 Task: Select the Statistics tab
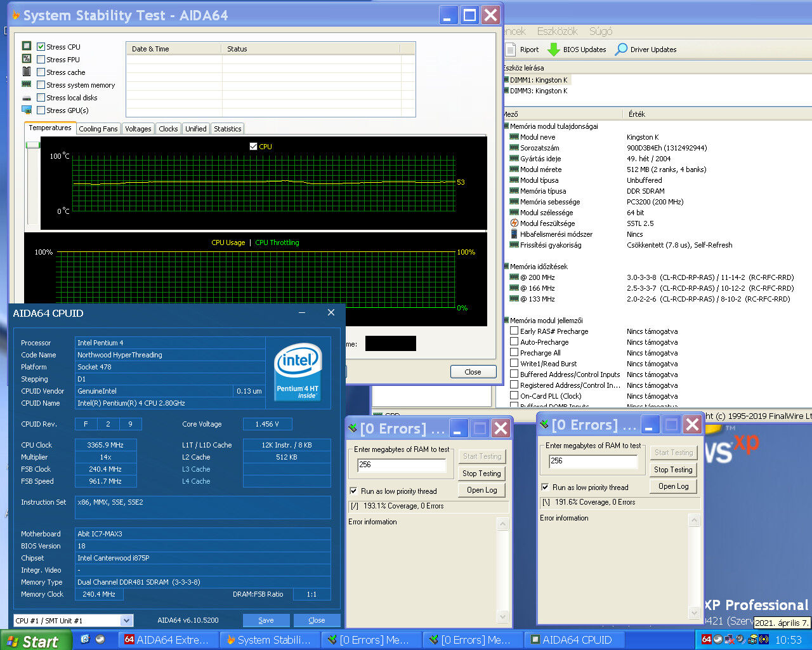pos(228,129)
